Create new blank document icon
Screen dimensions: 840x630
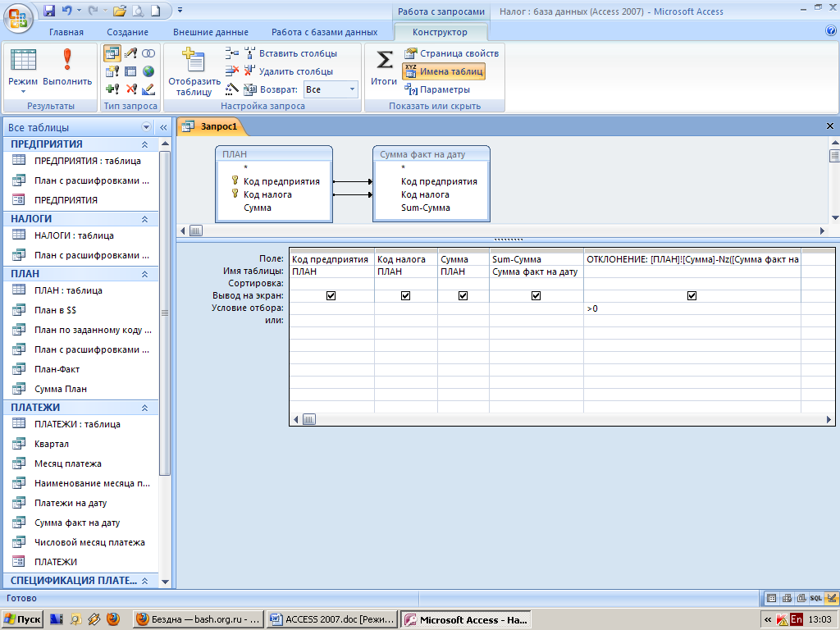tap(155, 10)
